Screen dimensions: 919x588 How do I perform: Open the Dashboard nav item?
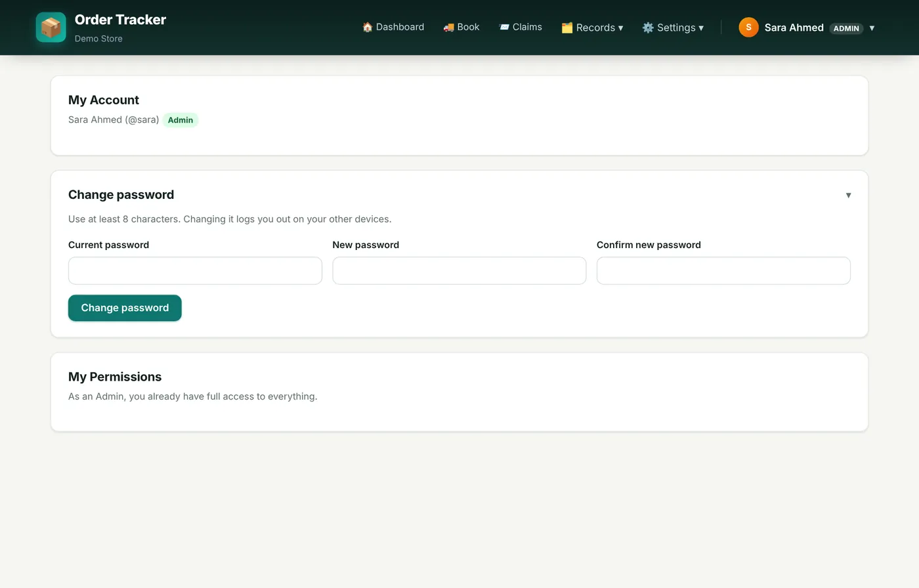pyautogui.click(x=393, y=27)
